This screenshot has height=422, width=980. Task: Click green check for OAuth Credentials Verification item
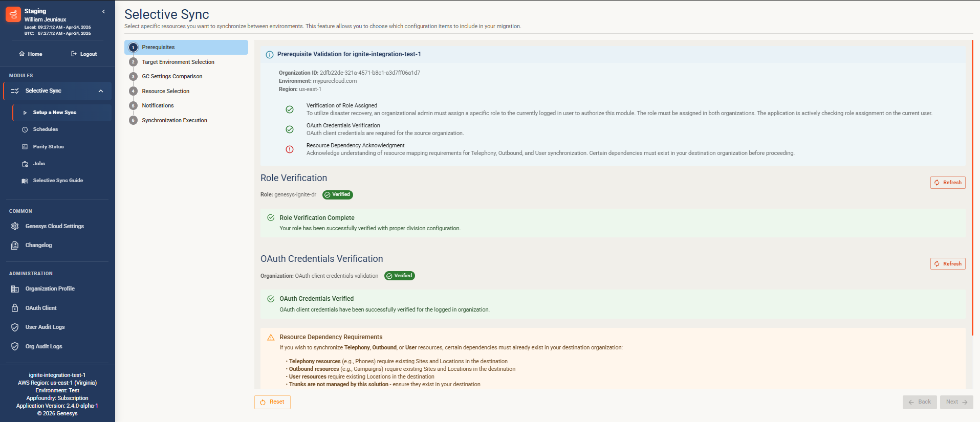pyautogui.click(x=290, y=129)
